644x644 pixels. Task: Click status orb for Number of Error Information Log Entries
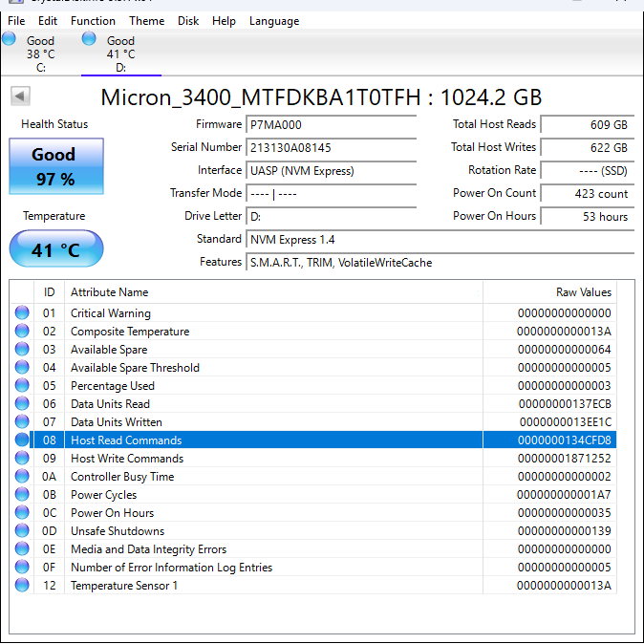(22, 567)
